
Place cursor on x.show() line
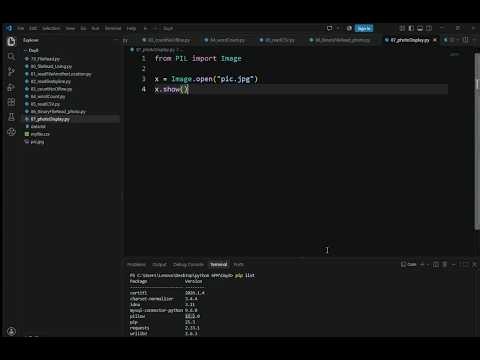[172, 89]
